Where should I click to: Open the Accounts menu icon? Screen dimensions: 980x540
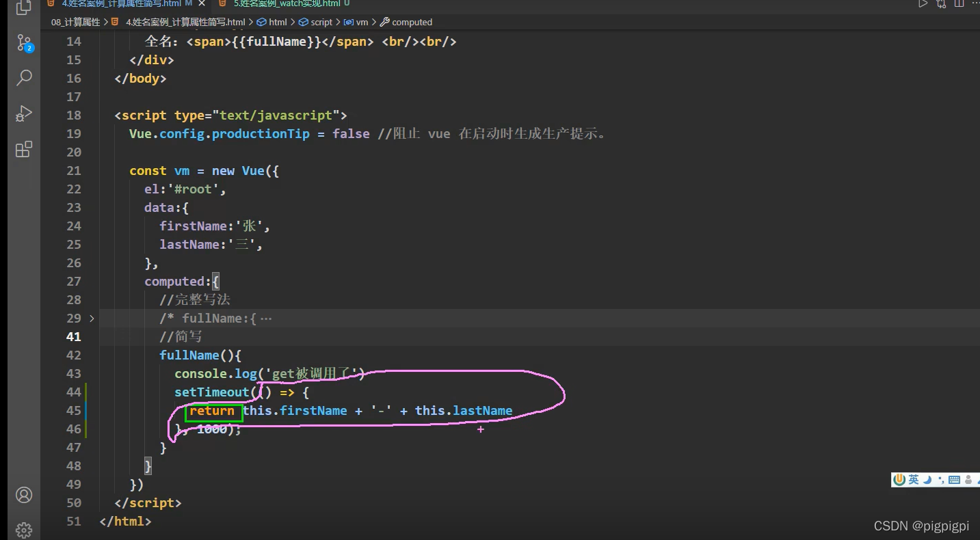[24, 495]
